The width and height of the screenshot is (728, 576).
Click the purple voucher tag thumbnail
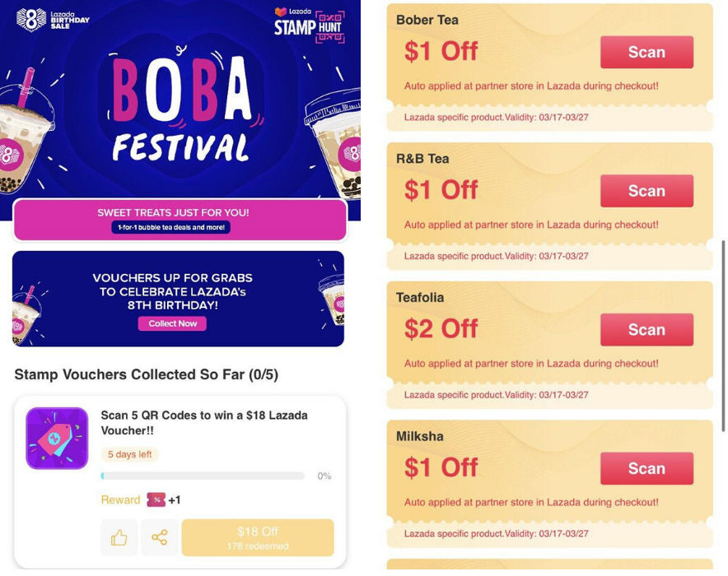click(x=57, y=439)
